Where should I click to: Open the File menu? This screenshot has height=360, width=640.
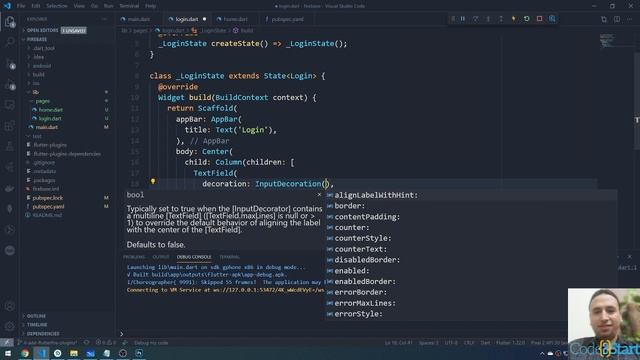tap(21, 6)
